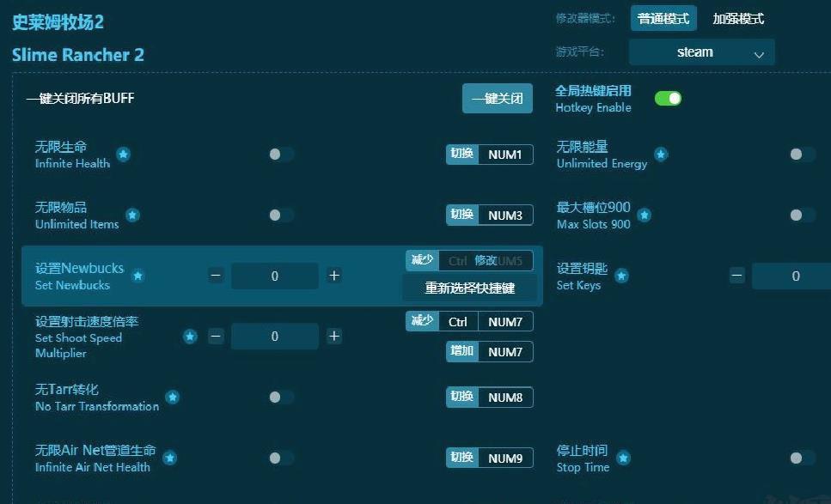Click NUM1 hotkey for Infinite Health
Image resolution: width=831 pixels, height=504 pixels.
pyautogui.click(x=490, y=155)
